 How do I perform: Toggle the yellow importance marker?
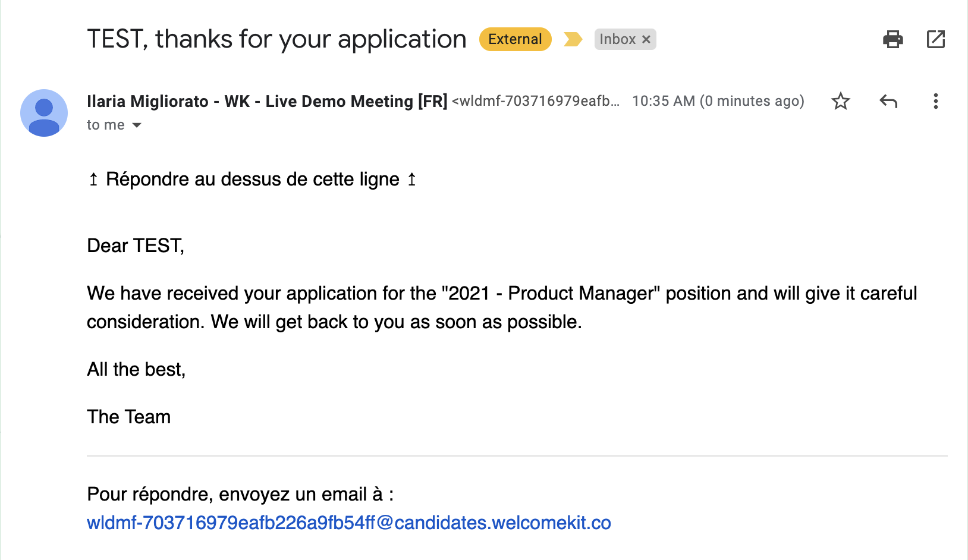point(573,39)
